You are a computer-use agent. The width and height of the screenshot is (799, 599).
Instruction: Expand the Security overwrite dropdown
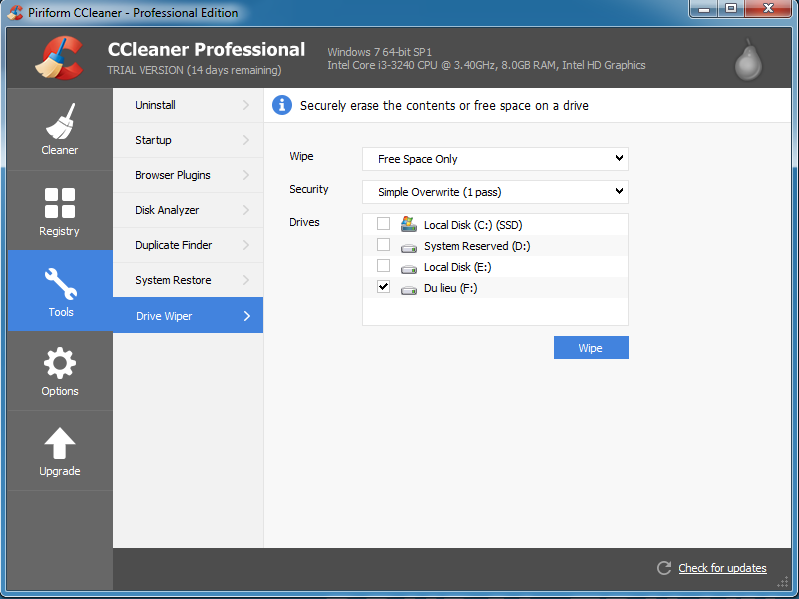pos(495,191)
